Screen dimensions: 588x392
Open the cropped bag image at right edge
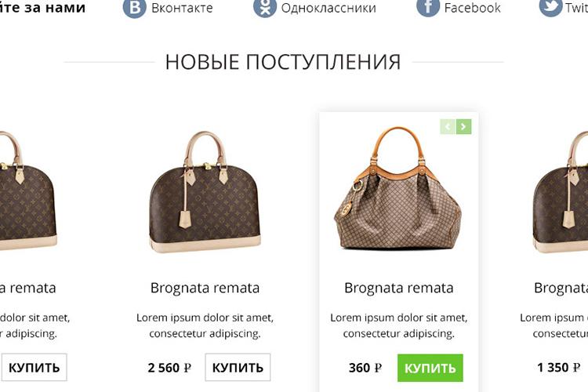[561, 191]
